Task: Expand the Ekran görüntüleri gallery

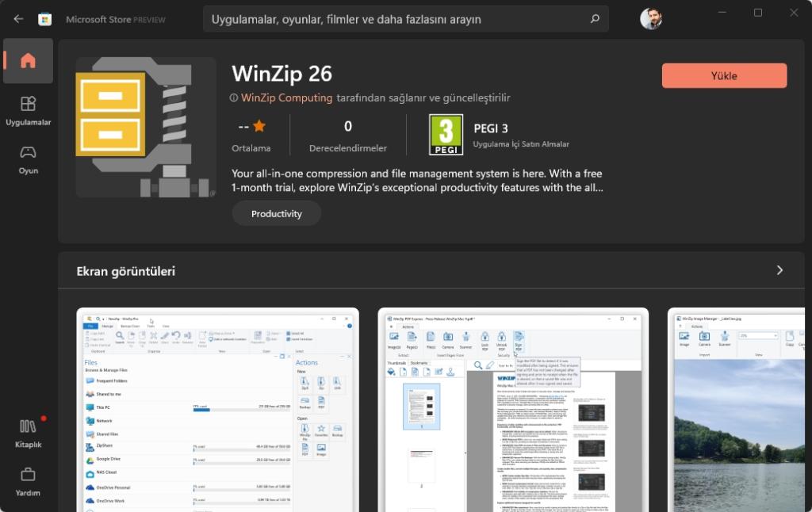Action: pyautogui.click(x=781, y=270)
